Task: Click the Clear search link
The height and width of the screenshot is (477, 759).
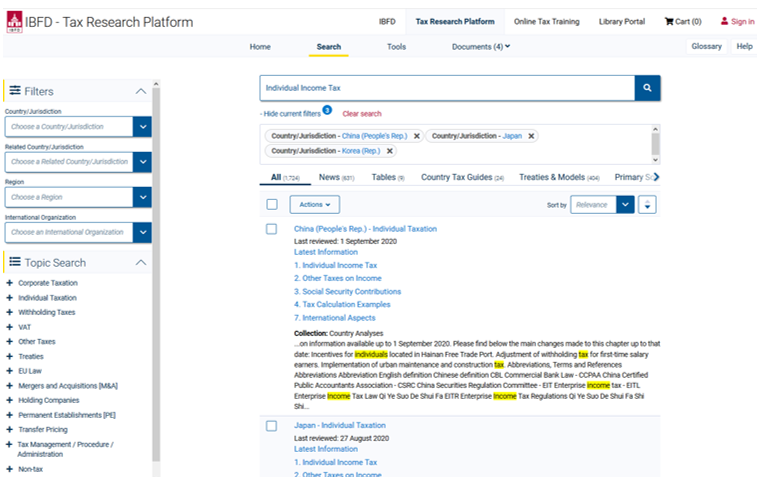Action: coord(362,114)
